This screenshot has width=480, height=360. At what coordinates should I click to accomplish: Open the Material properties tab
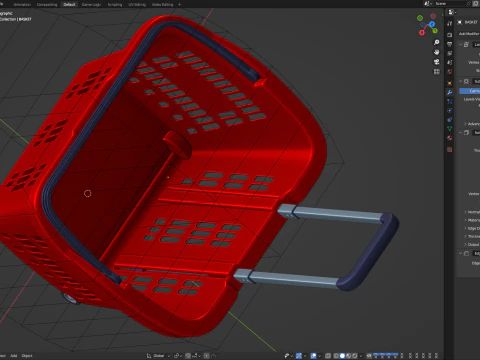pos(450,138)
